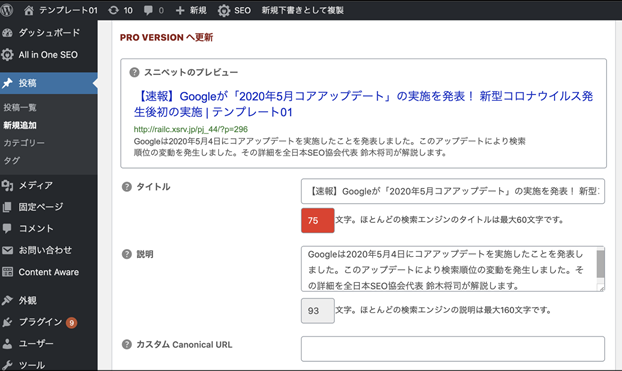The height and width of the screenshot is (371, 622).
Task: Click the 93 character count box
Action: [317, 311]
